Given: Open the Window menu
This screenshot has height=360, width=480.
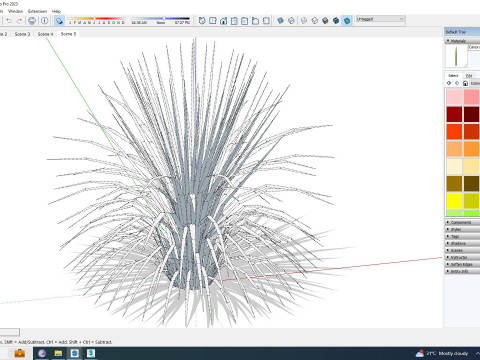Looking at the screenshot, I should [15, 11].
